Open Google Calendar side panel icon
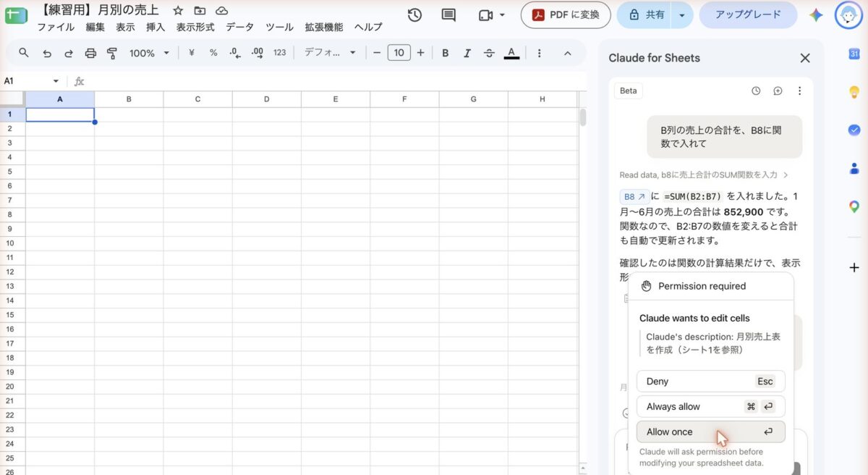The image size is (868, 475). pos(854,54)
